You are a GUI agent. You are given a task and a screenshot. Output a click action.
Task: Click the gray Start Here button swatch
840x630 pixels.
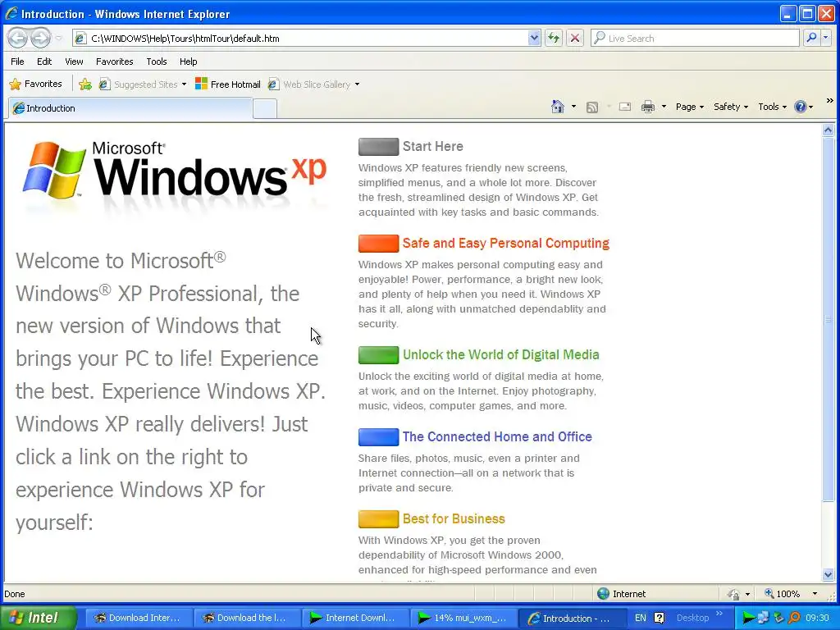click(x=378, y=146)
